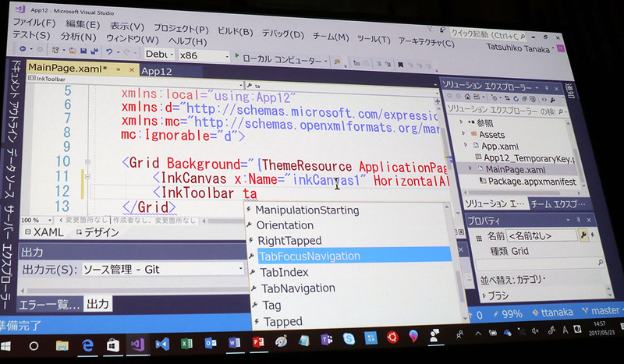Select Orientation in the IntelliSense list
Screen dimensions: 624x364
coord(285,225)
